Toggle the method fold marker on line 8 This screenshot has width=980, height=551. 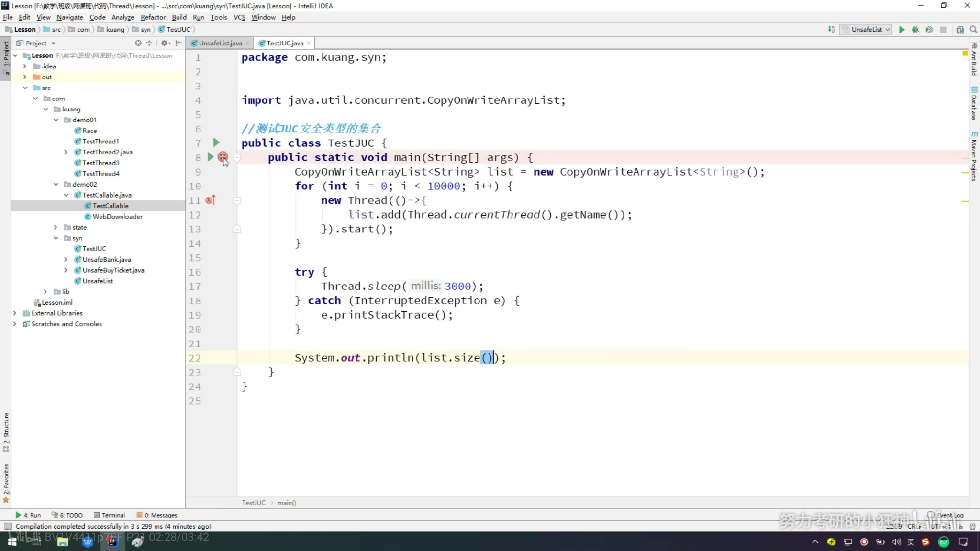(237, 157)
